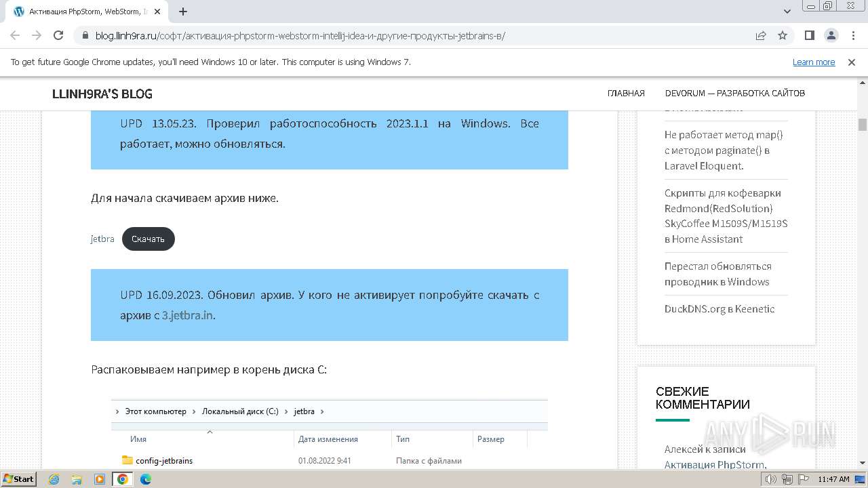Bookmark this page with the star
The width and height of the screenshot is (868, 488).
[783, 35]
